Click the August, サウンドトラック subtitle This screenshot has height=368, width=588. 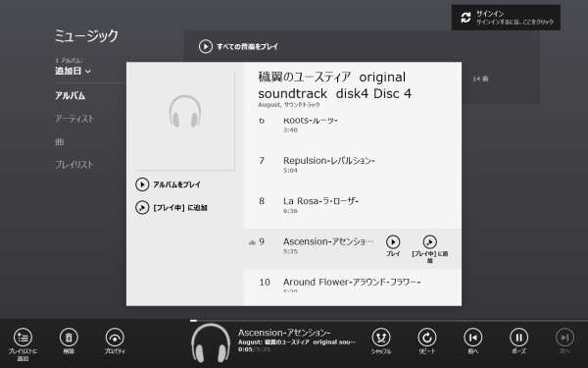[289, 105]
